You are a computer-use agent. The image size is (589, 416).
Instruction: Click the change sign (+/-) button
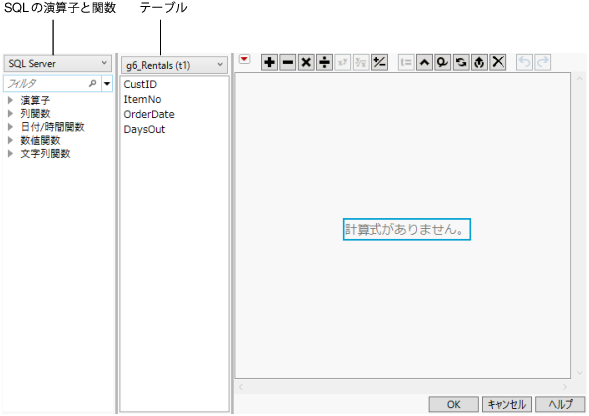(379, 62)
